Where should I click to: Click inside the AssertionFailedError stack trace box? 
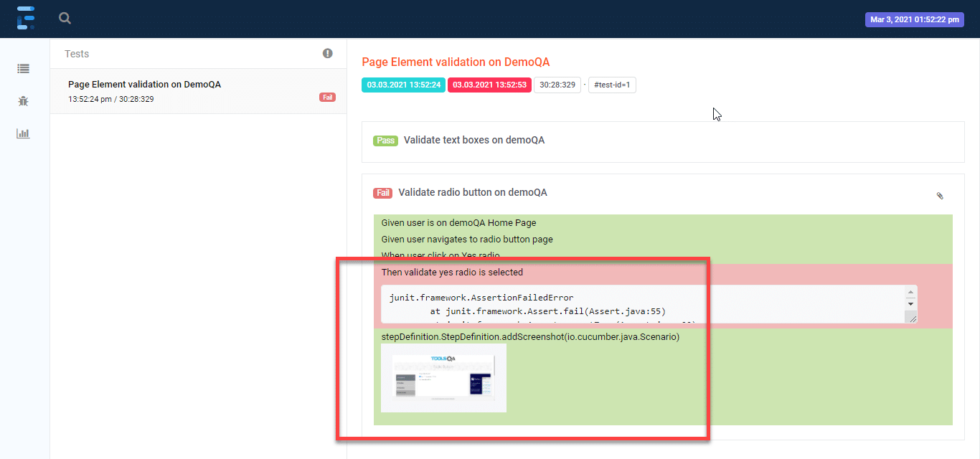tap(642, 304)
